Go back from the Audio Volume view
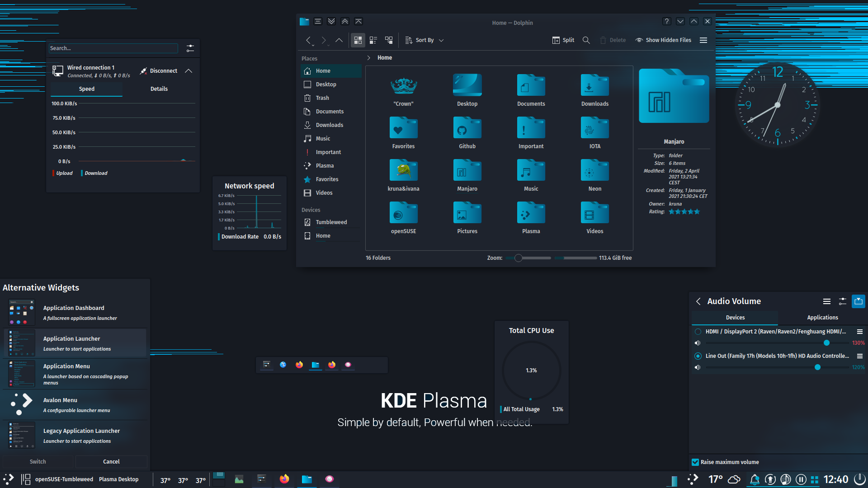The height and width of the screenshot is (488, 868). (x=698, y=301)
